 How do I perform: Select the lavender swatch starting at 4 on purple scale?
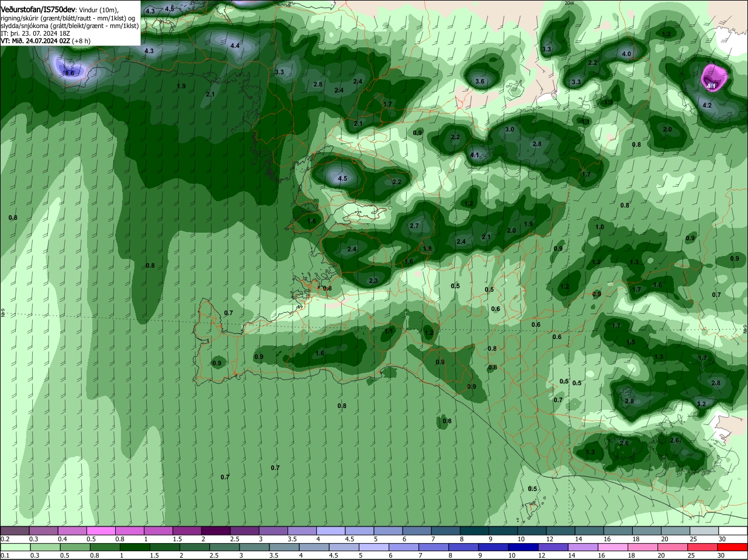[x=330, y=531]
